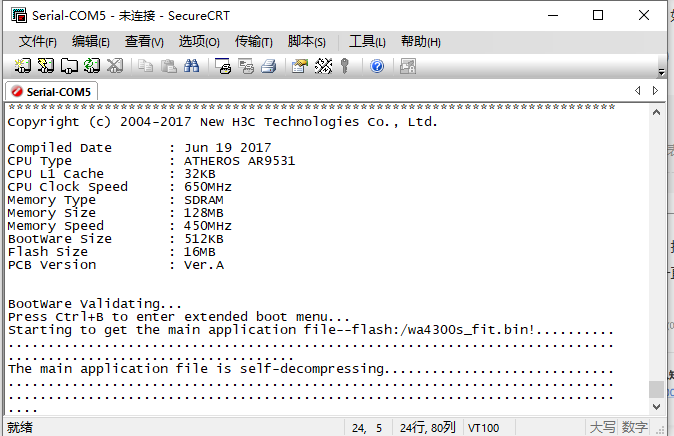Click the tab scroll left arrow
Image resolution: width=674 pixels, height=436 pixels.
637,90
